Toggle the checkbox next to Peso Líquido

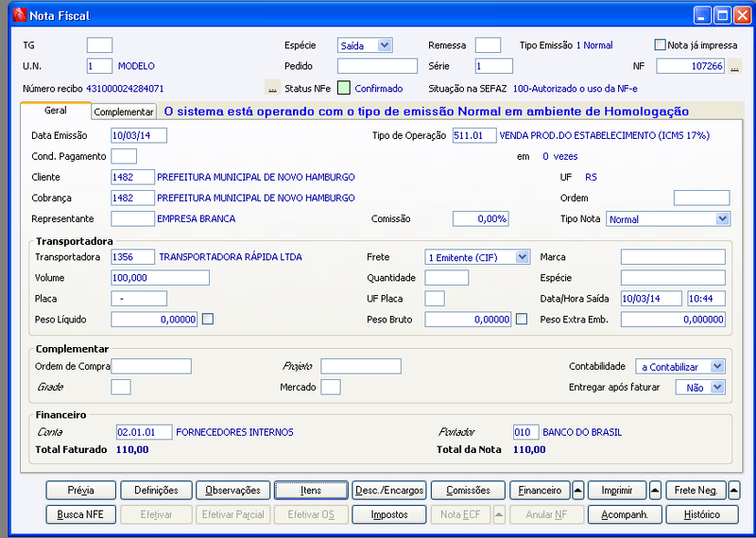[208, 319]
